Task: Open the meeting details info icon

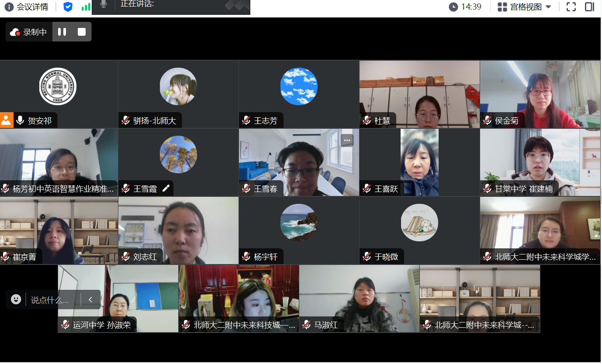Action: pos(9,7)
